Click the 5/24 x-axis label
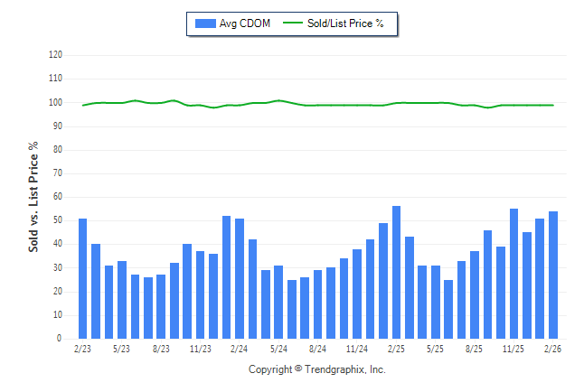The height and width of the screenshot is (392, 584). pos(278,349)
